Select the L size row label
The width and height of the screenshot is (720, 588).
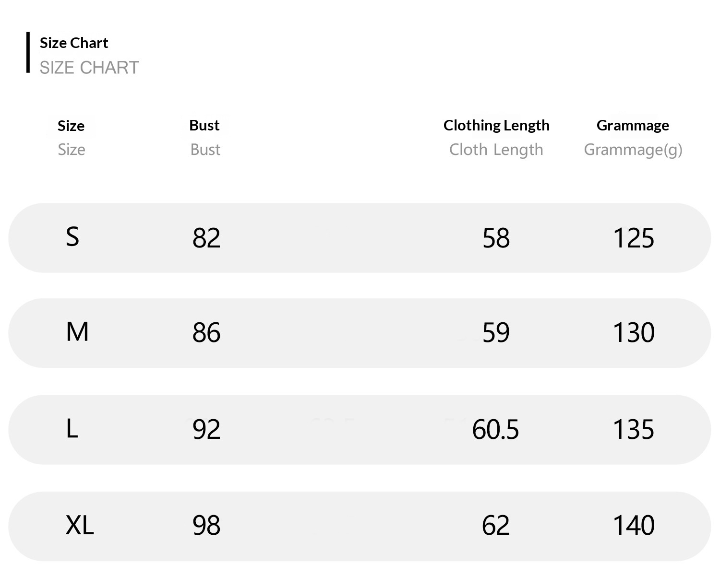point(72,428)
